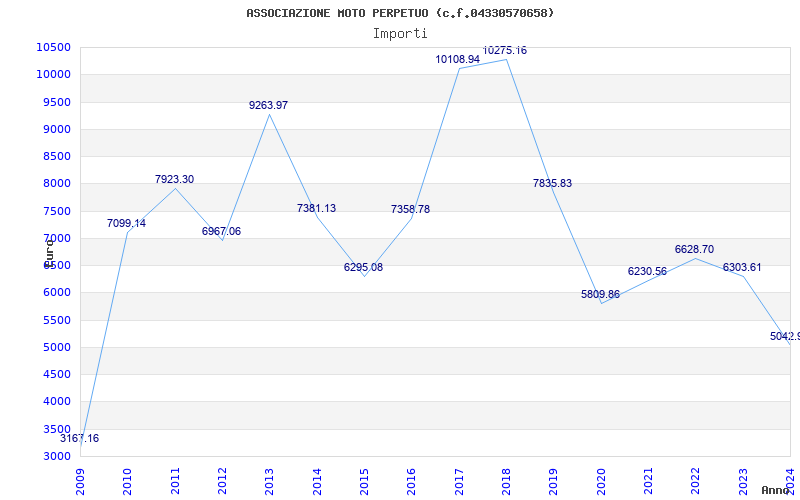Viewport: 800px width, 500px height.
Task: Click the x-axis year 2012
Action: [x=222, y=481]
